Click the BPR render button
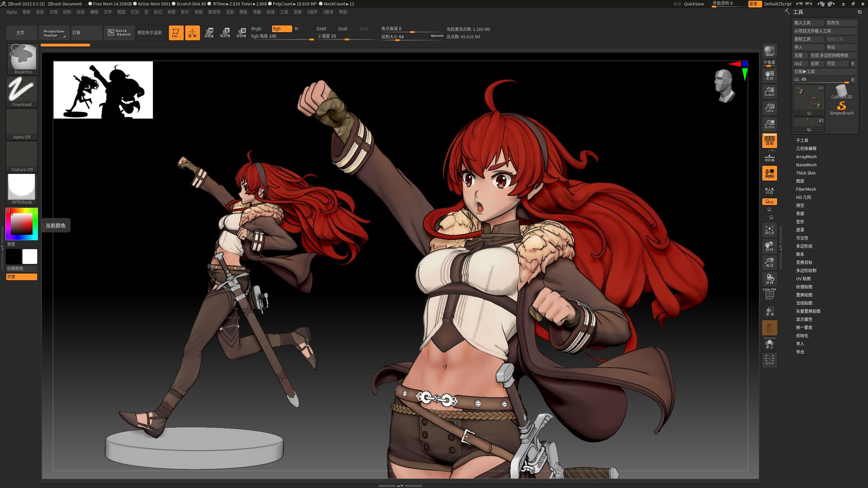 point(769,51)
